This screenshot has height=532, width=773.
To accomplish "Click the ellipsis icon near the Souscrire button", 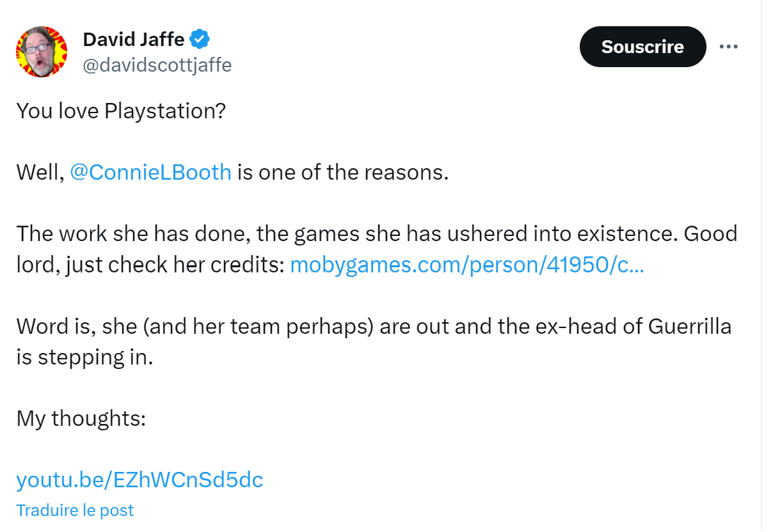I will (729, 46).
